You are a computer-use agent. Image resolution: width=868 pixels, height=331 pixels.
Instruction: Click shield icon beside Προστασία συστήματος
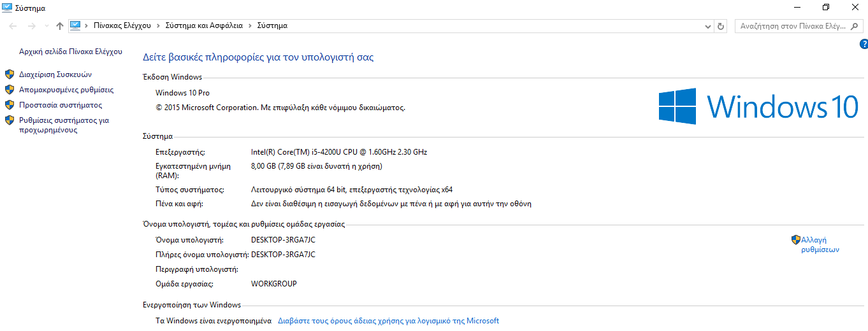10,105
